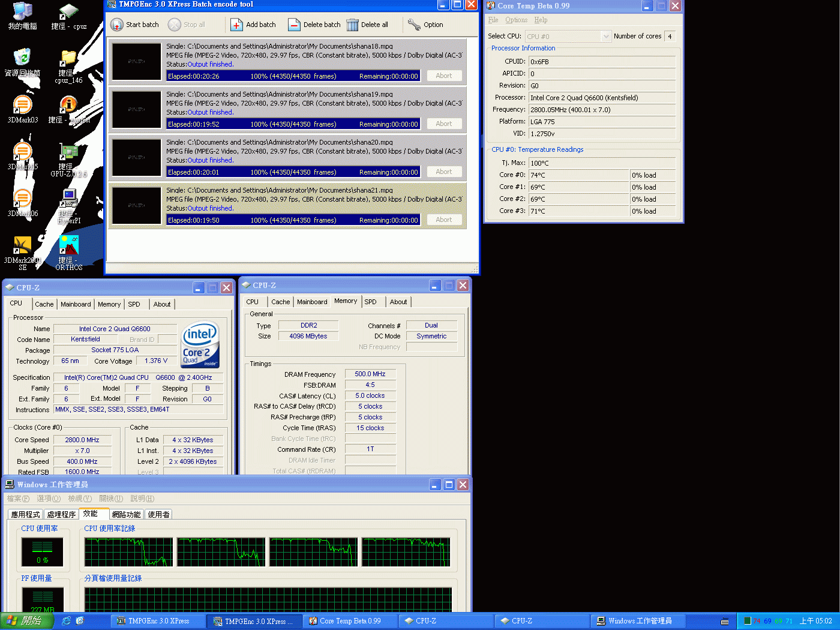Open 檔案(F) menu in Task Manager
Image resolution: width=840 pixels, height=630 pixels.
(x=18, y=499)
